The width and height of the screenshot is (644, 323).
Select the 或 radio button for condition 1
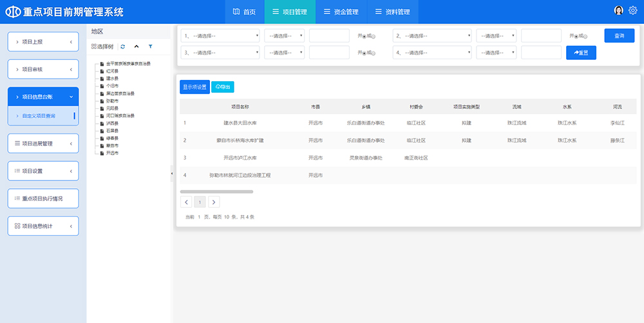click(x=374, y=36)
